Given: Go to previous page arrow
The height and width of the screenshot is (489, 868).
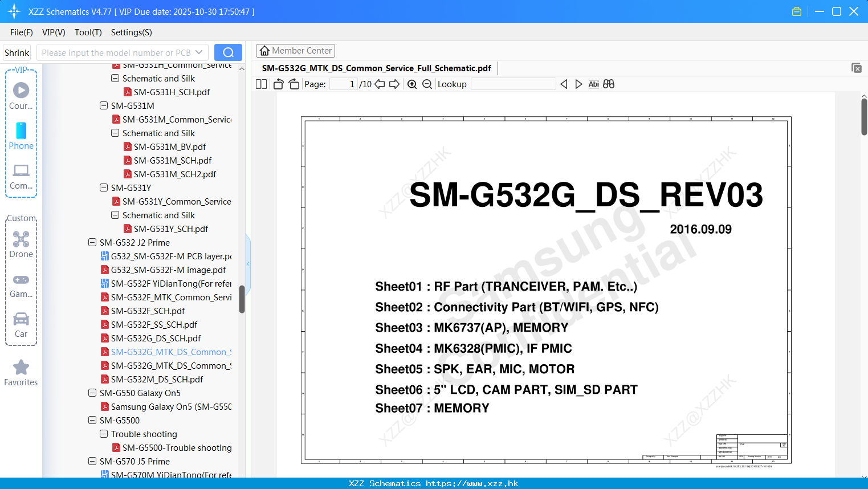Looking at the screenshot, I should (380, 84).
